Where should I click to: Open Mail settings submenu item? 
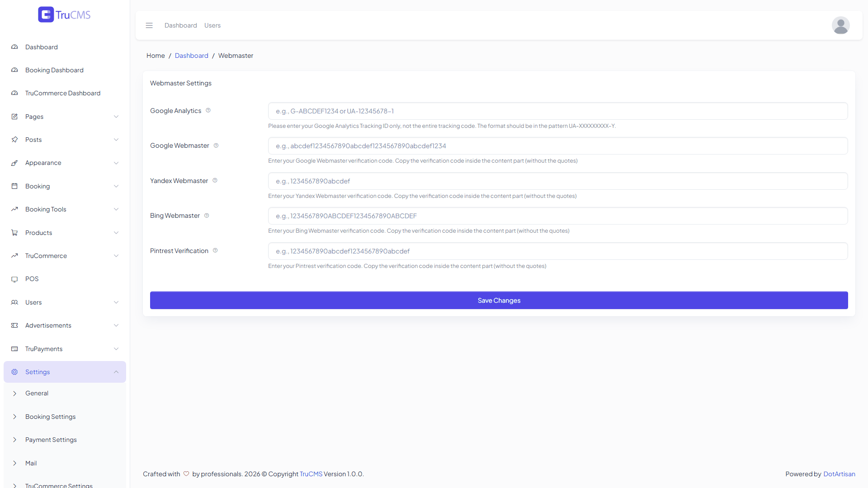click(x=65, y=463)
